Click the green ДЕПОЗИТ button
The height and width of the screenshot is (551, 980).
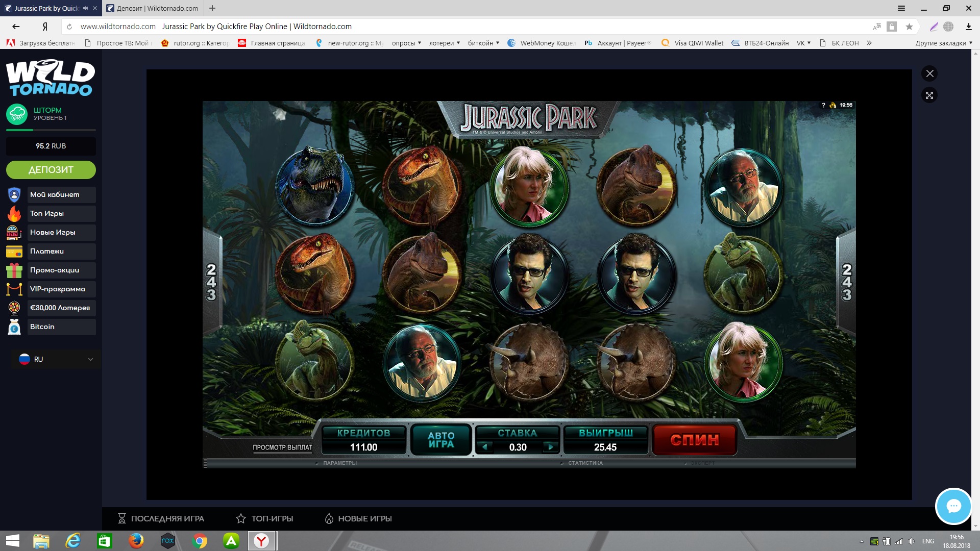tap(51, 170)
